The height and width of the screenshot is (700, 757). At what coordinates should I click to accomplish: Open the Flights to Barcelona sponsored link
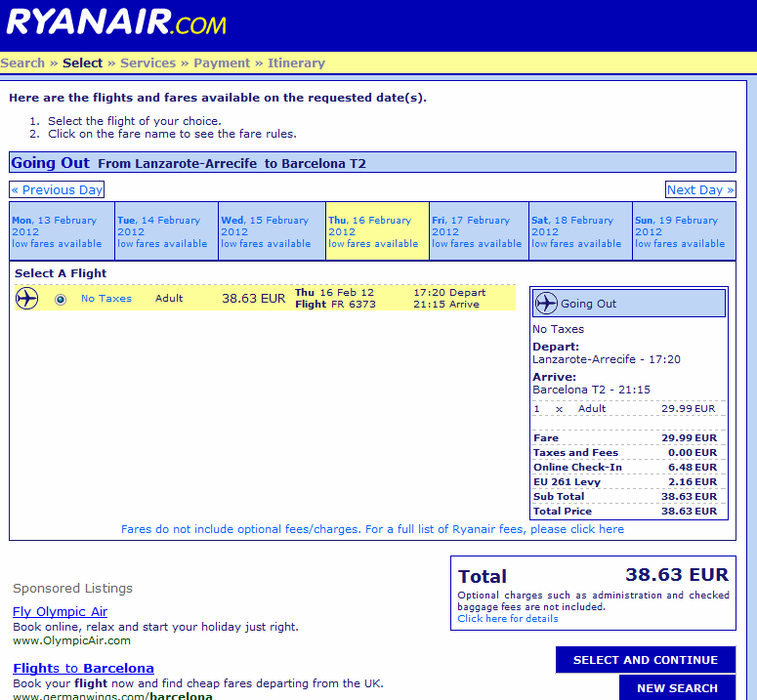84,668
